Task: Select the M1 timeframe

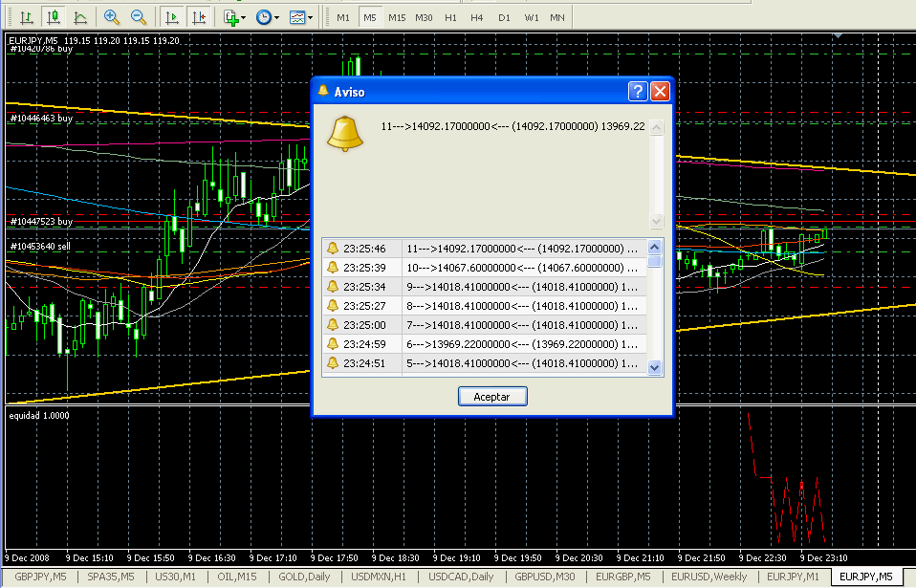Action: click(343, 17)
